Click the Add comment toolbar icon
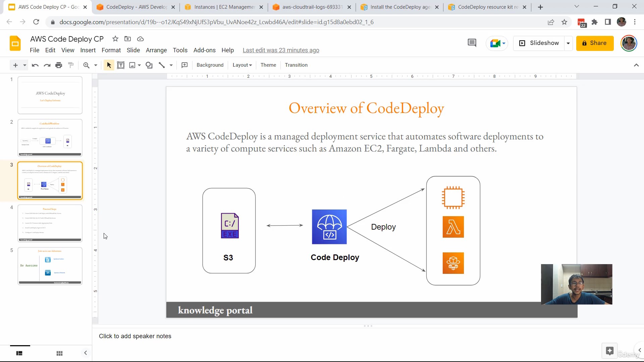 (x=184, y=65)
